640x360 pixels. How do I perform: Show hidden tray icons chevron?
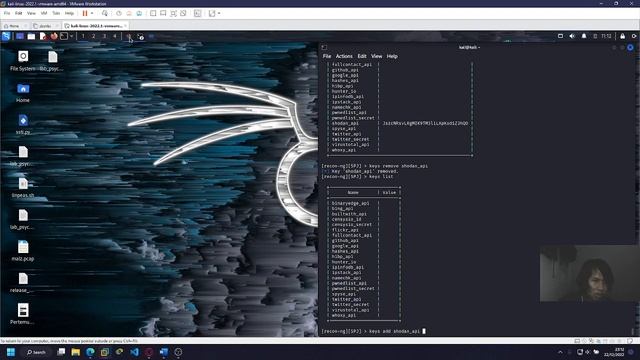click(x=560, y=352)
